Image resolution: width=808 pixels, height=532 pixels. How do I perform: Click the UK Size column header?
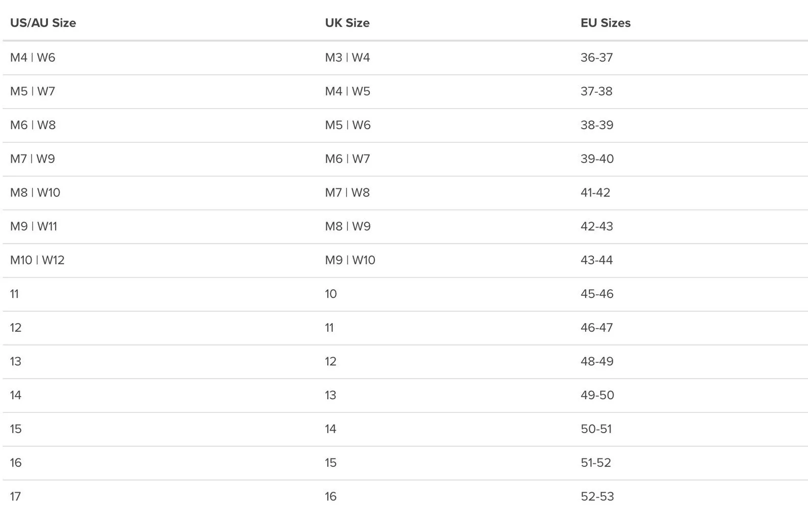(x=347, y=23)
